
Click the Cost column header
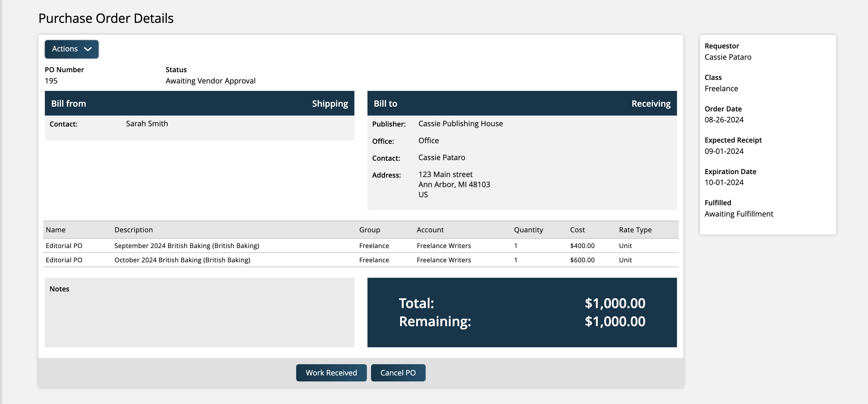[x=577, y=230]
